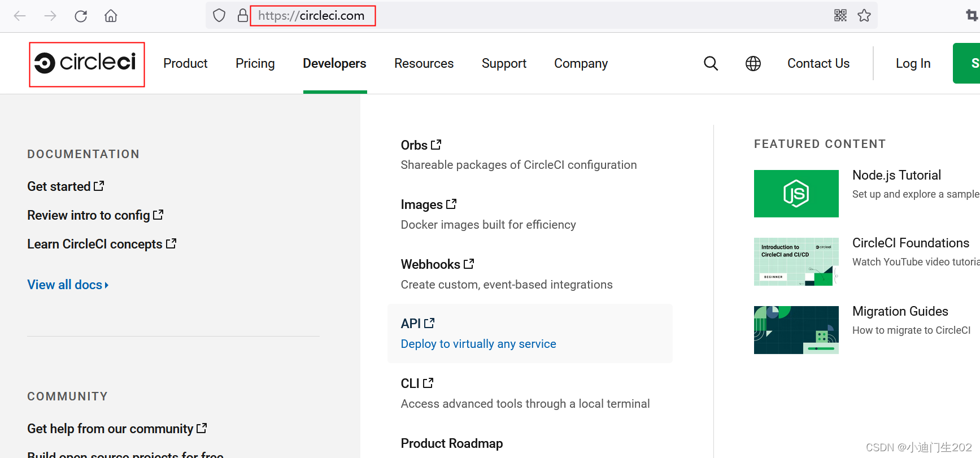Click the CircleCI Foundations thumbnail
980x458 pixels.
coord(796,261)
